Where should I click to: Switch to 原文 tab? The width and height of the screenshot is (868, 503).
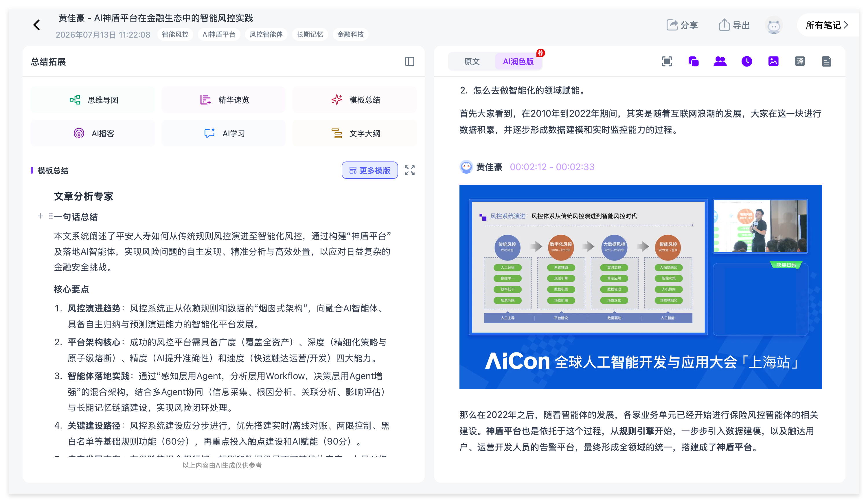[472, 61]
